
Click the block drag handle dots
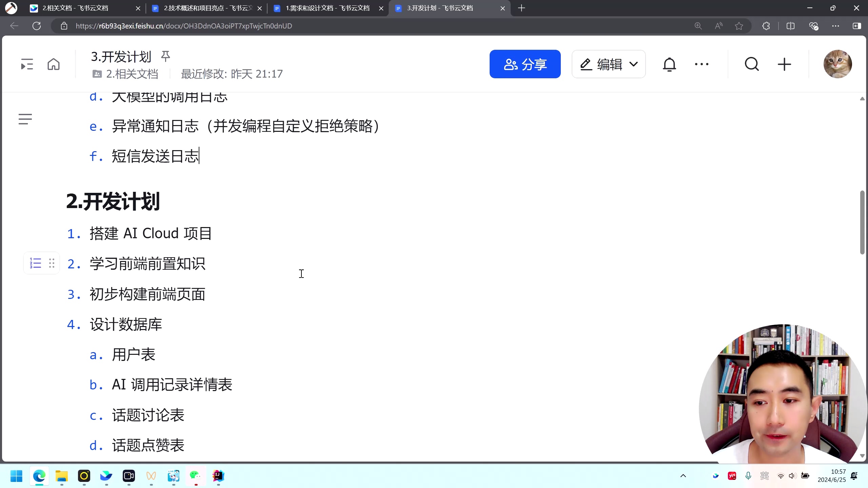pos(52,263)
